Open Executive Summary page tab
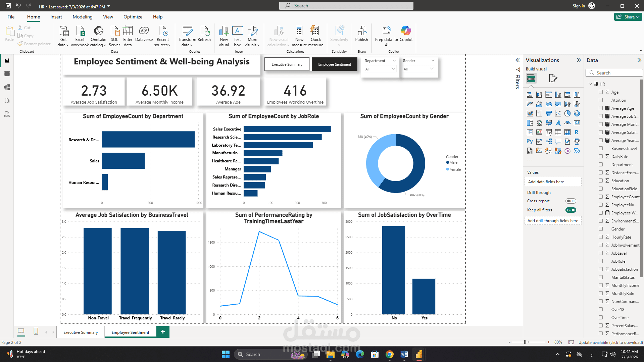The height and width of the screenshot is (362, 644). (81, 332)
